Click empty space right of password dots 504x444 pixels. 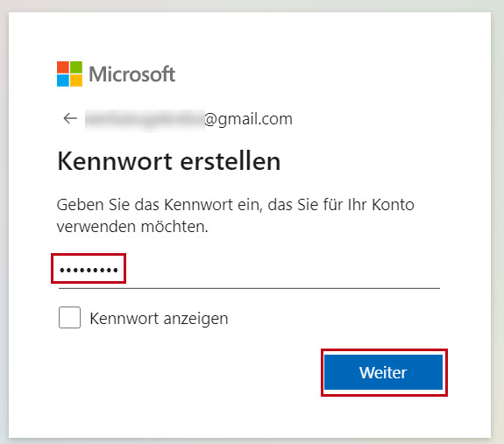(283, 270)
